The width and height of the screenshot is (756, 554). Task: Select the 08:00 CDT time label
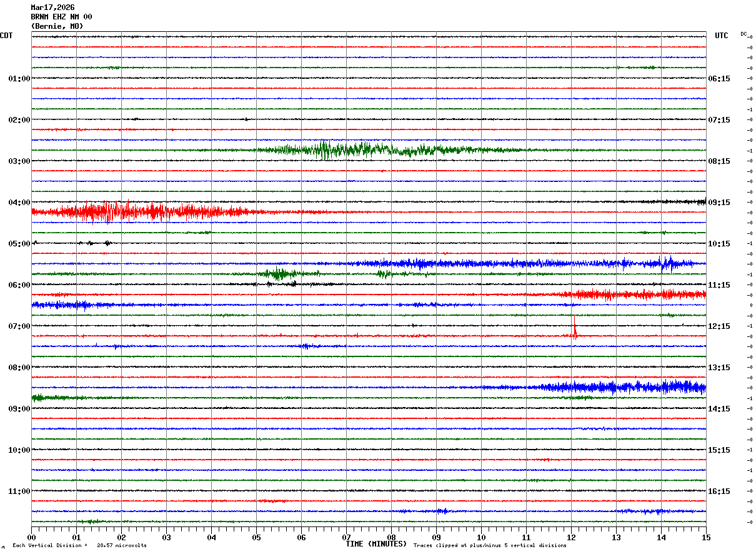19,368
